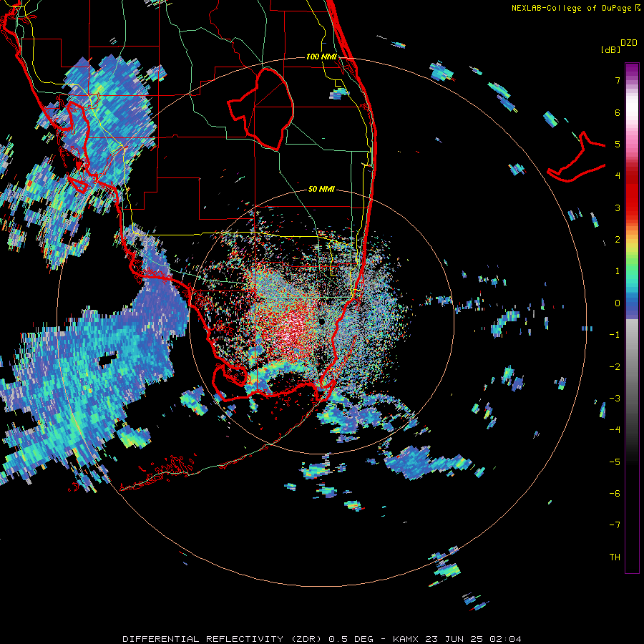Click the -1 value on the color scale

615,335
